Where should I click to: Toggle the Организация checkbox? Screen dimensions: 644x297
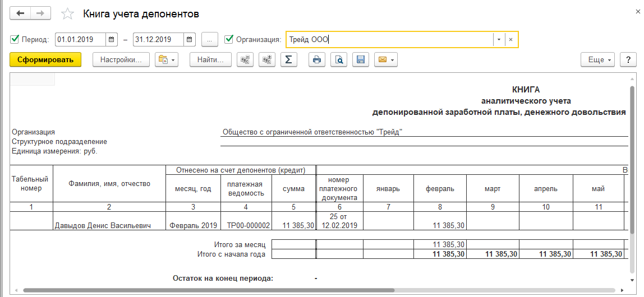(229, 39)
